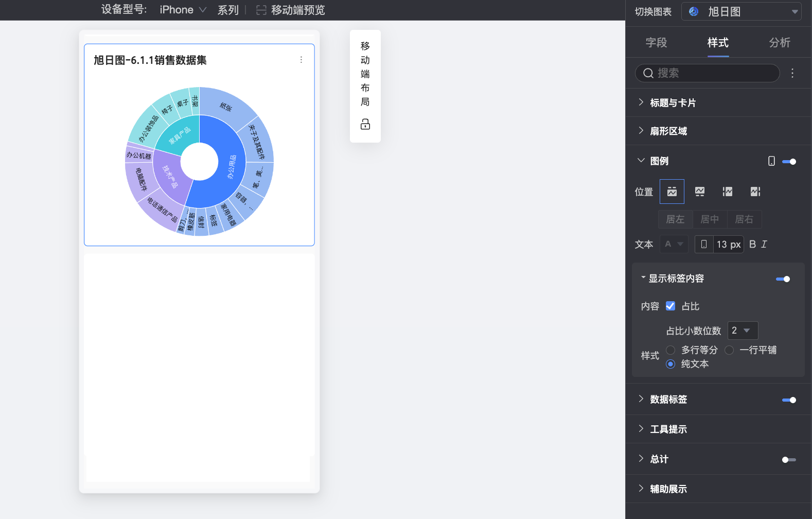
Task: Set legend position to bottom
Action: point(700,192)
